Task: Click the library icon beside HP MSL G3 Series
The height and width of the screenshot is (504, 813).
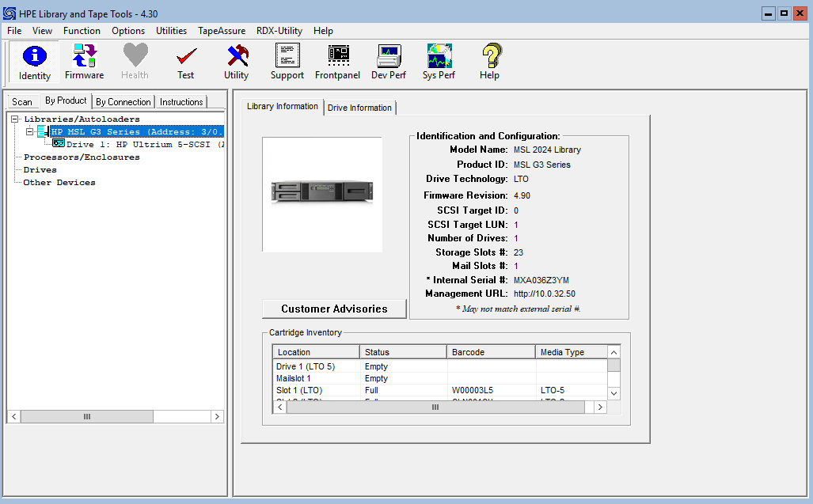Action: tap(43, 131)
